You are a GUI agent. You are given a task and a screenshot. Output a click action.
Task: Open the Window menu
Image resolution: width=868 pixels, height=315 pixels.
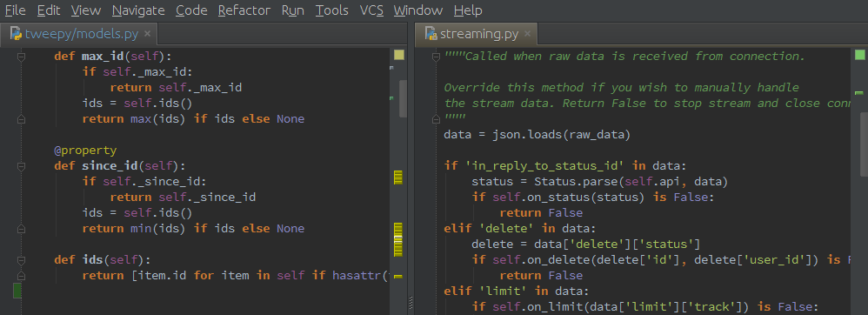[x=418, y=10]
